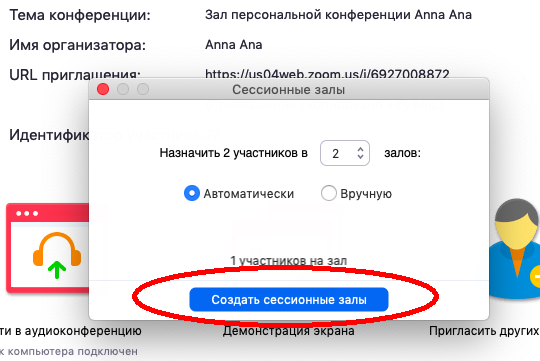
Task: Select the Автоматически radio button
Action: 192,193
